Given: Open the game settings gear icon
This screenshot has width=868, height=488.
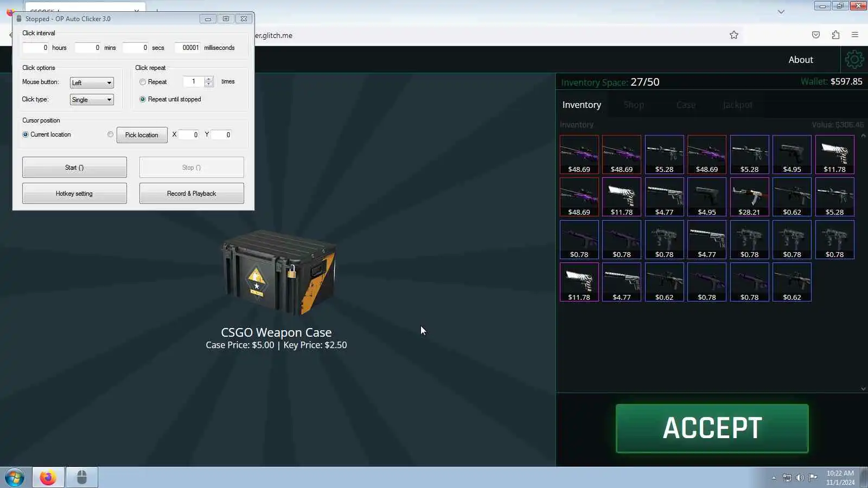Looking at the screenshot, I should point(854,60).
